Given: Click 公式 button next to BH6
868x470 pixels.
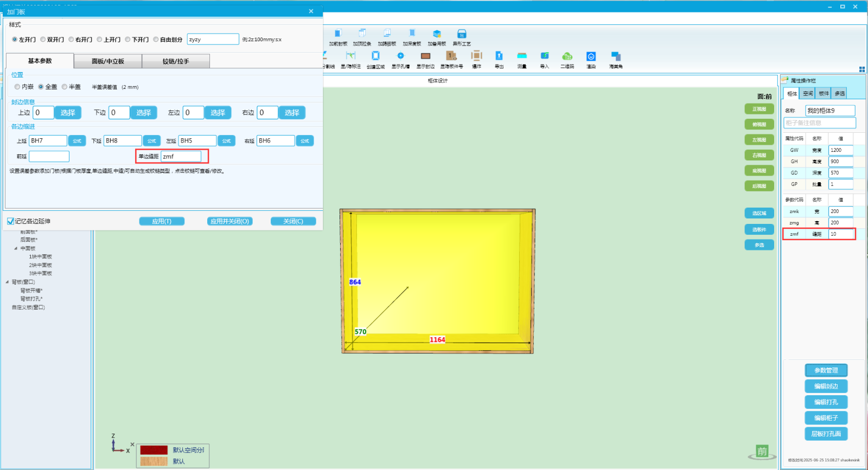Looking at the screenshot, I should pos(305,141).
